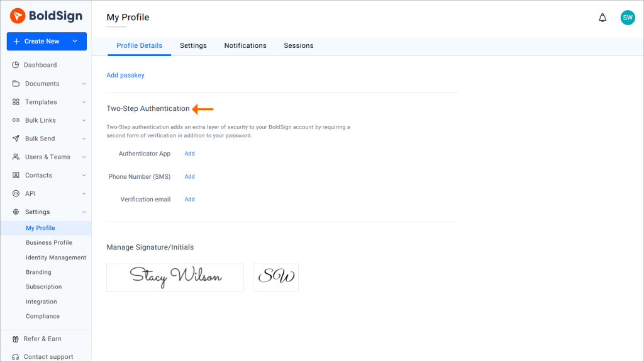Open Compliance settings
Viewport: 644px width, 362px height.
point(43,316)
